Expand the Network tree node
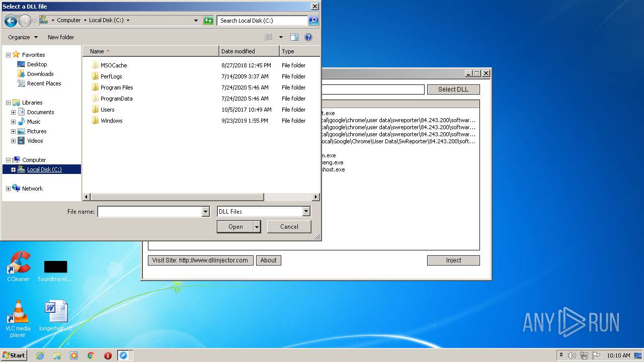Image resolution: width=644 pixels, height=362 pixels. click(x=8, y=189)
